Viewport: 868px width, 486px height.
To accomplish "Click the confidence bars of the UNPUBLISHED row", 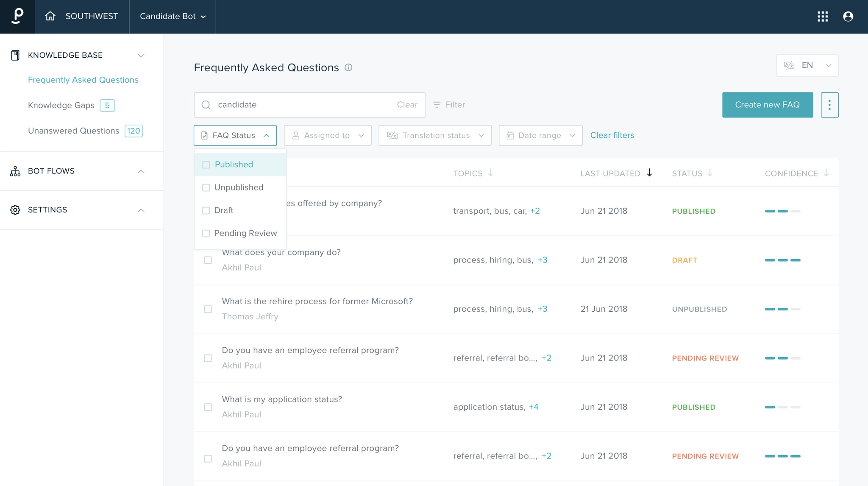I will (x=782, y=309).
